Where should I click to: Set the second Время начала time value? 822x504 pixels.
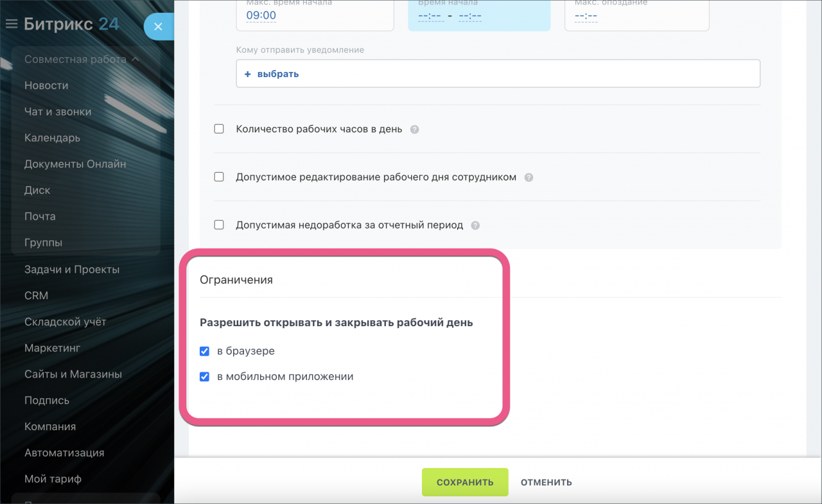(470, 16)
